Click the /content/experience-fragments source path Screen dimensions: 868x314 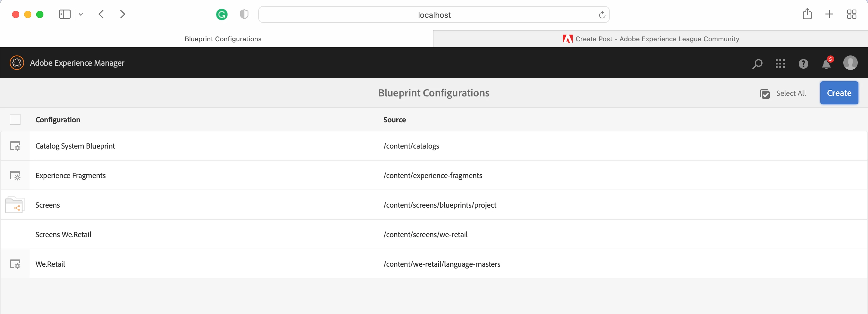(x=433, y=175)
